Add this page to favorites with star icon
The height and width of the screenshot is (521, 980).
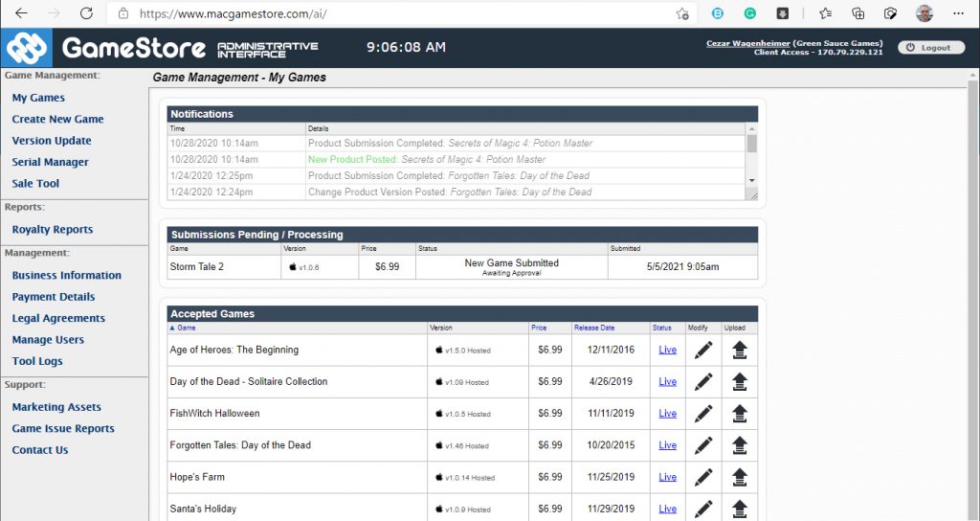pos(681,13)
